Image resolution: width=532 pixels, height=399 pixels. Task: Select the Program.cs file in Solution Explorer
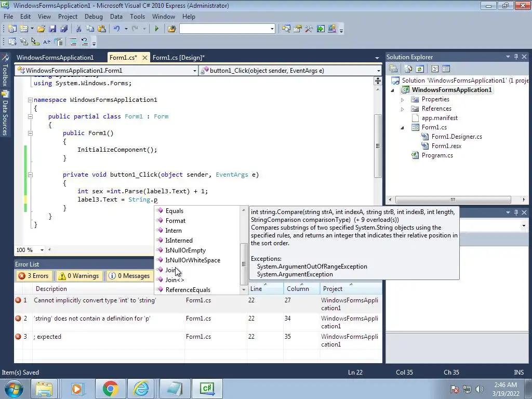coord(437,155)
